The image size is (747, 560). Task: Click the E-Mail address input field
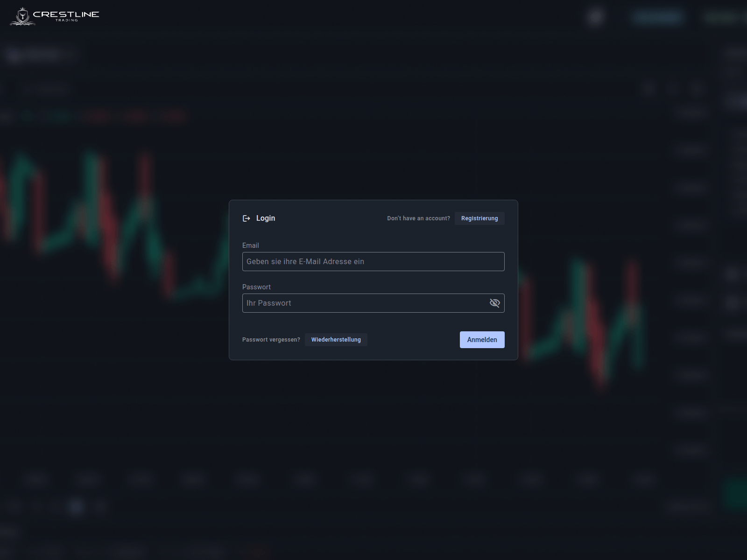pyautogui.click(x=373, y=261)
